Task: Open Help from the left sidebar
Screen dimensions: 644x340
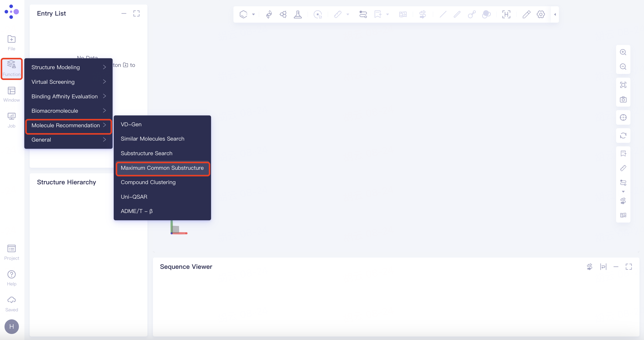Action: pyautogui.click(x=11, y=277)
